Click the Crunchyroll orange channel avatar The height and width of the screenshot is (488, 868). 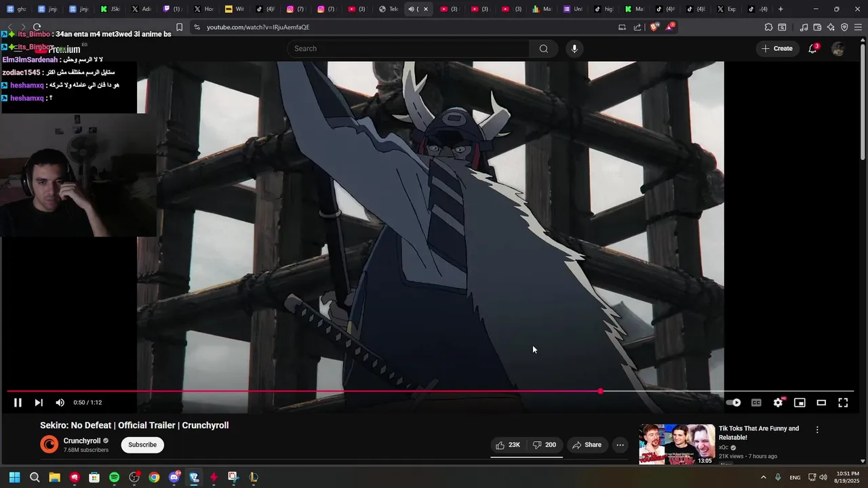point(50,445)
